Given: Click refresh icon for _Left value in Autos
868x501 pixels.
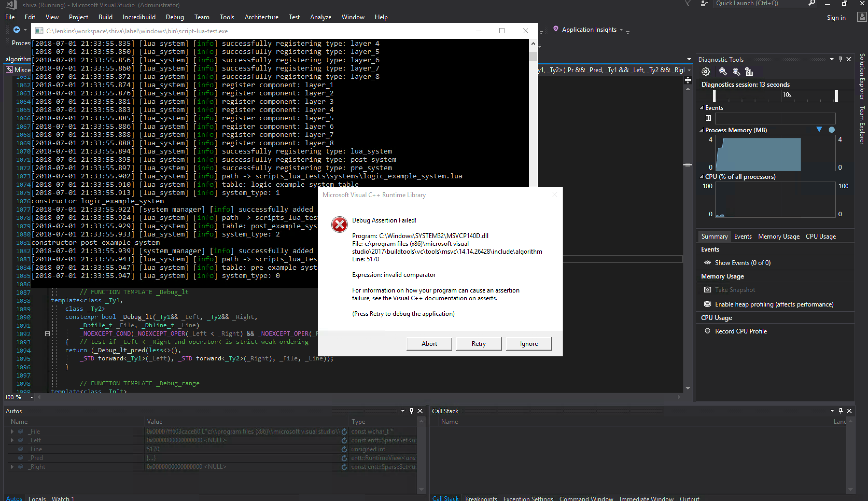Looking at the screenshot, I should tap(344, 440).
